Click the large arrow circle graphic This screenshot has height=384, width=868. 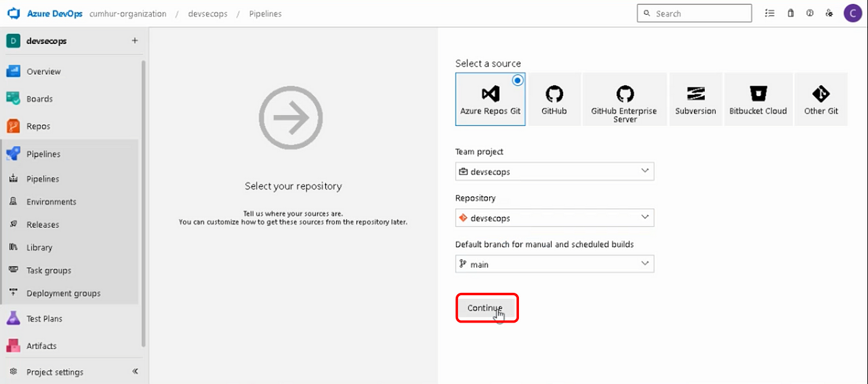click(291, 118)
